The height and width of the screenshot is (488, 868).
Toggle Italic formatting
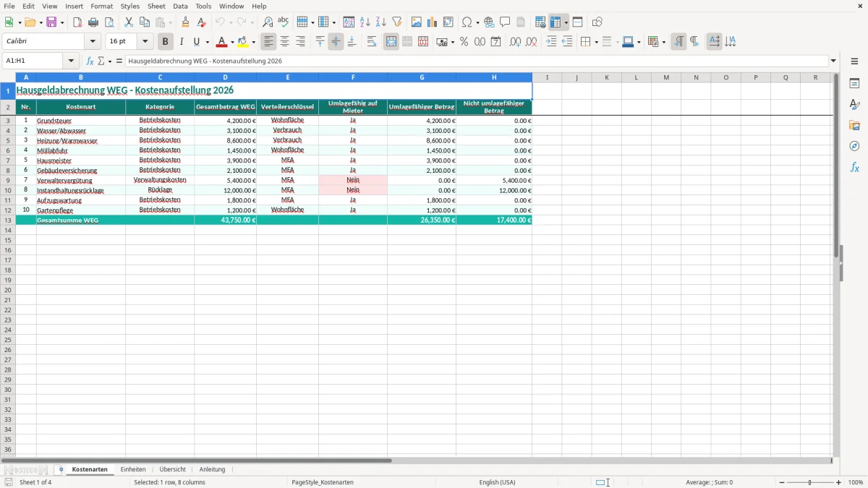[x=182, y=42]
